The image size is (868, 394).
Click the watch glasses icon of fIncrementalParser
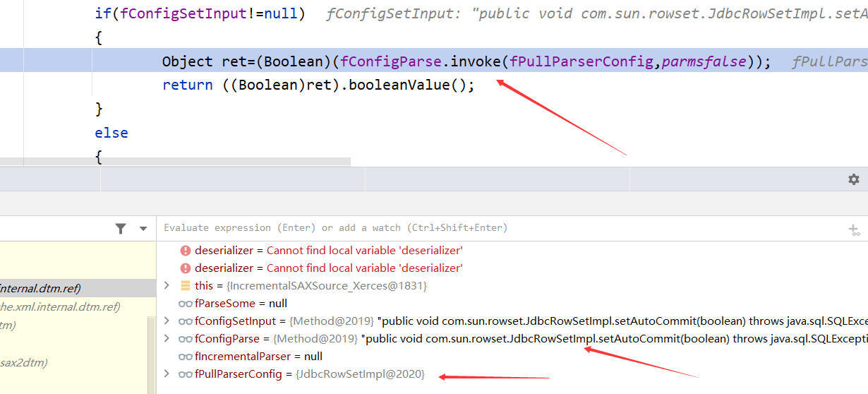tap(186, 357)
